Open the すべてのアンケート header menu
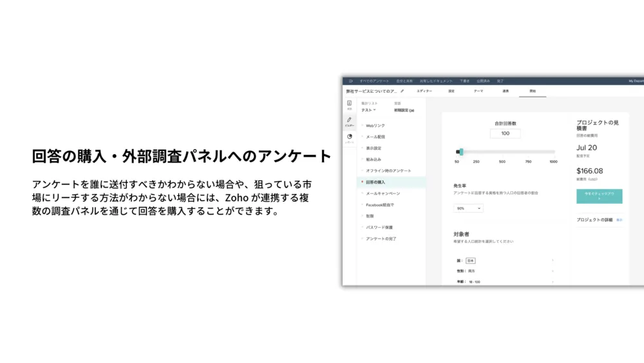The width and height of the screenshot is (644, 363). click(x=374, y=81)
